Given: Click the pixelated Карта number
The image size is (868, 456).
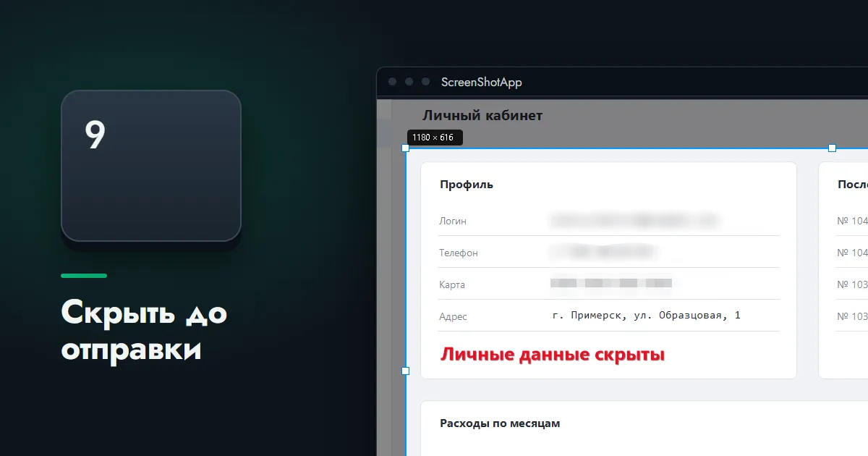Looking at the screenshot, I should click(x=611, y=284).
